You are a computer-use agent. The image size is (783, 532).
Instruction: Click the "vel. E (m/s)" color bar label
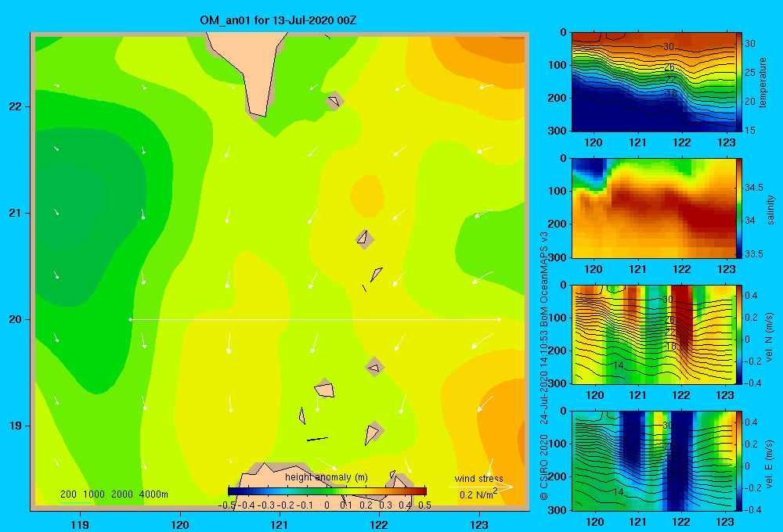point(769,463)
